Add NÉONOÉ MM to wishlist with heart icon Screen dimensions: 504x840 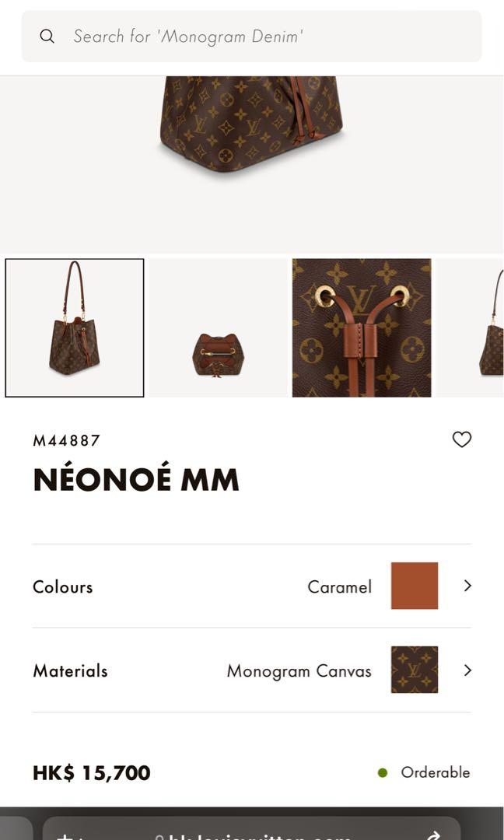point(462,439)
